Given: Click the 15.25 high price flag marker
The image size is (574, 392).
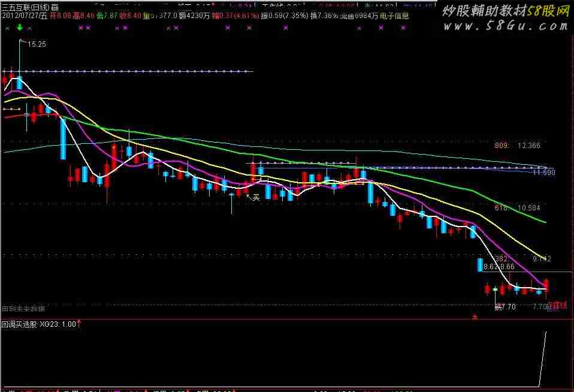Looking at the screenshot, I should [x=34, y=44].
